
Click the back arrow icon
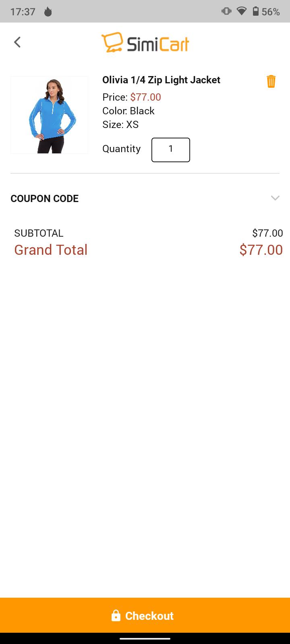click(17, 42)
